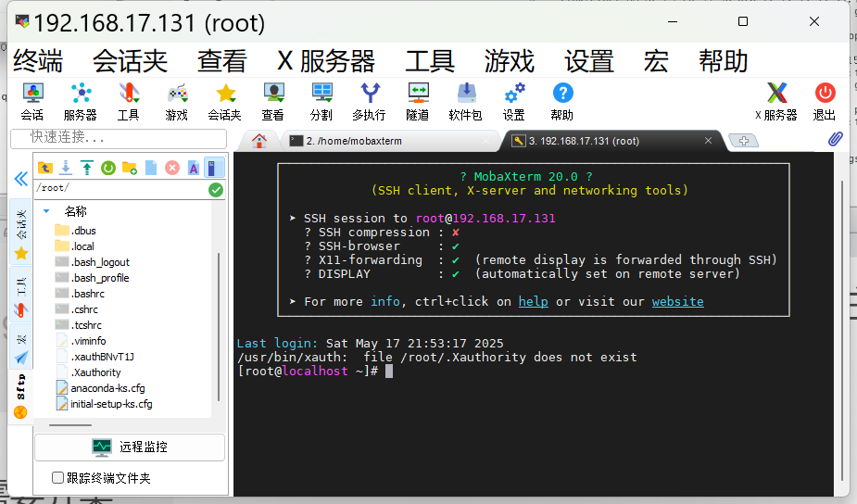Activate 多执行 (MultiExec) toolbar icon
This screenshot has height=504, width=857.
pyautogui.click(x=370, y=101)
